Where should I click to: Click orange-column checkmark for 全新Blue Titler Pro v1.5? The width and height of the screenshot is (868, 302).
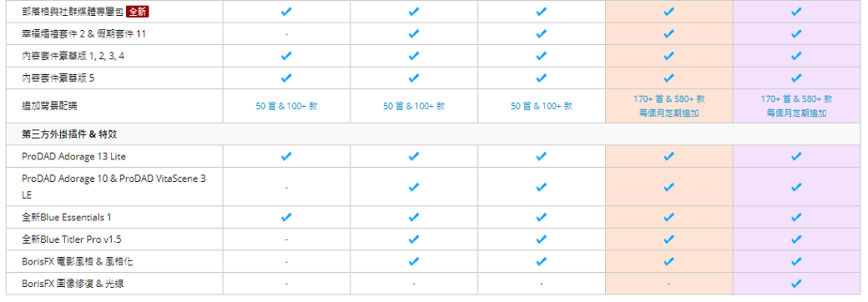click(669, 239)
